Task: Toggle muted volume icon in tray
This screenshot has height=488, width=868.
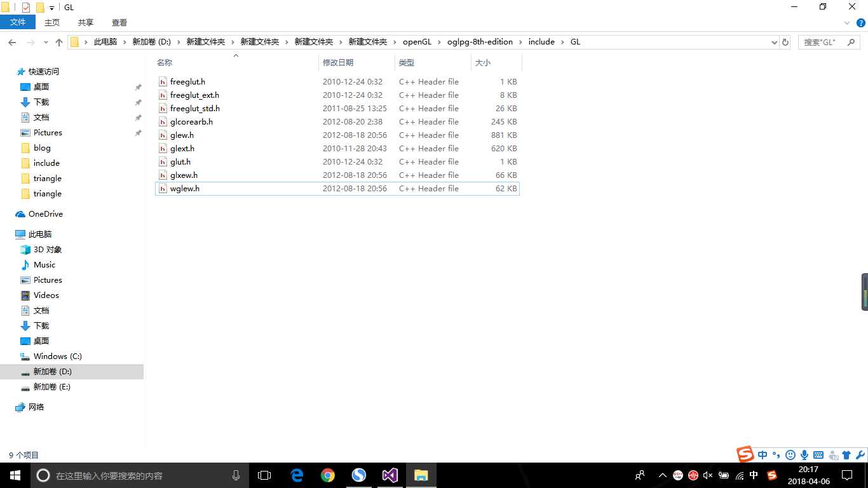Action: click(x=708, y=475)
